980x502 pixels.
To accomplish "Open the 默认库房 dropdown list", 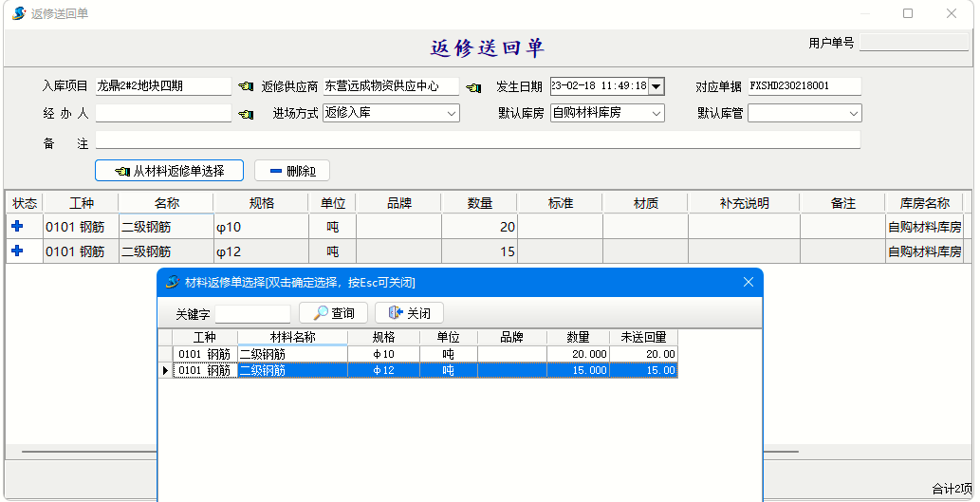I will (656, 114).
